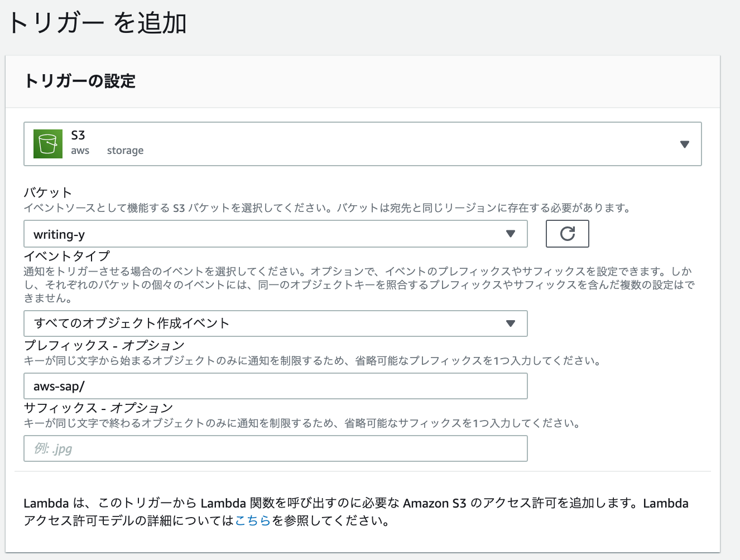Click the バケット field label
This screenshot has width=740, height=560.
[48, 193]
